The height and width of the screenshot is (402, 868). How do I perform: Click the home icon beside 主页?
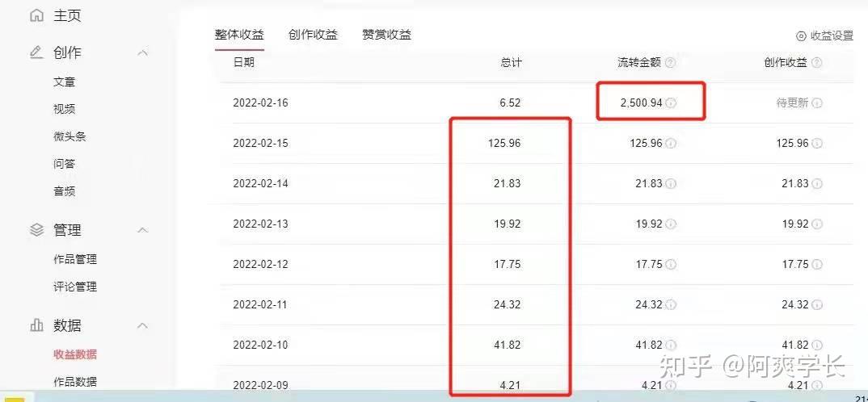pos(36,15)
